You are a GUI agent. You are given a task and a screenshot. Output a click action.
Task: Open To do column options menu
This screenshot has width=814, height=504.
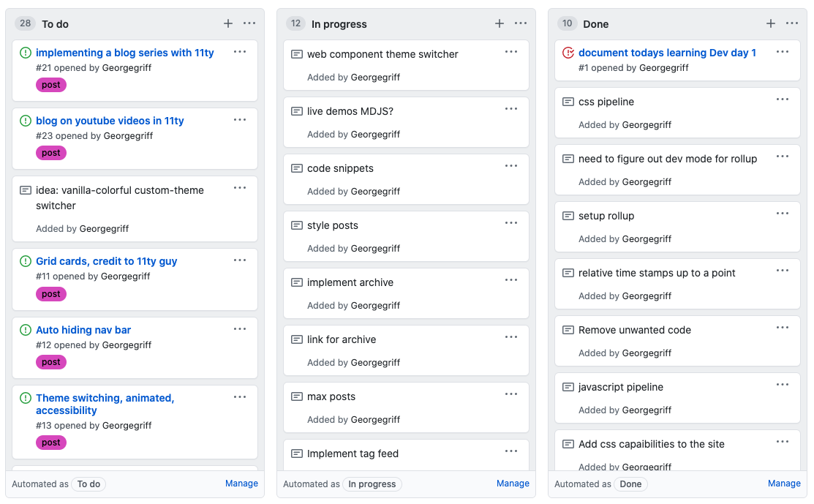pos(249,23)
